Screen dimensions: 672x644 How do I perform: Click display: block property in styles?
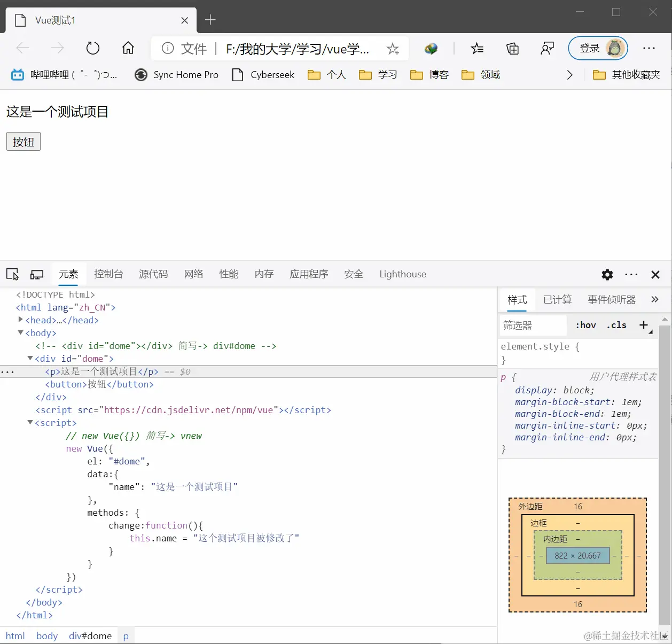[554, 390]
